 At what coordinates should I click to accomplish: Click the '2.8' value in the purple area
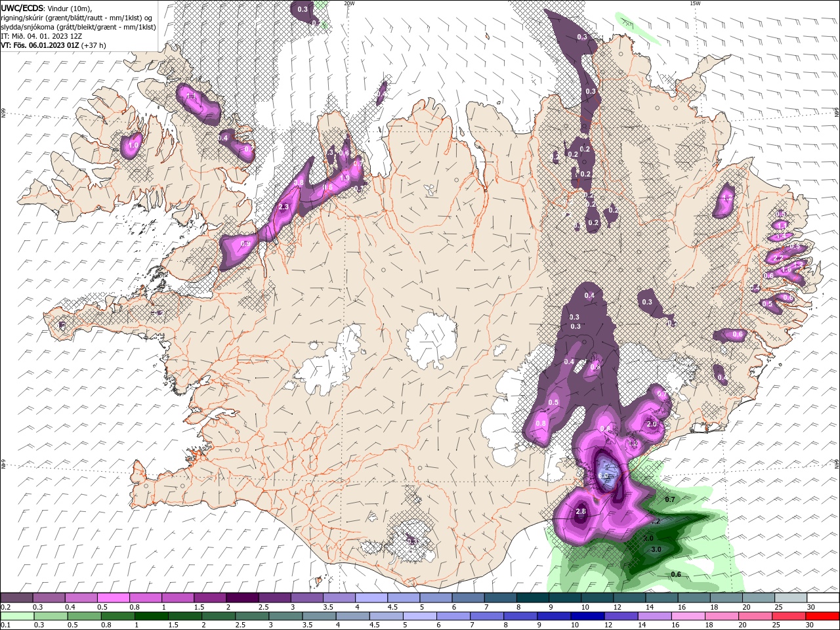coord(580,512)
